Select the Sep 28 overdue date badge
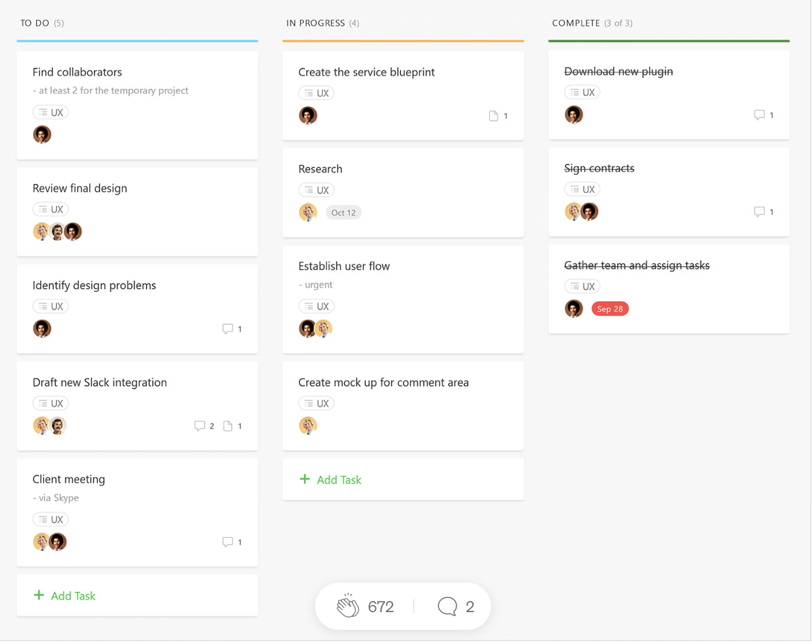The width and height of the screenshot is (812, 644). [x=610, y=308]
